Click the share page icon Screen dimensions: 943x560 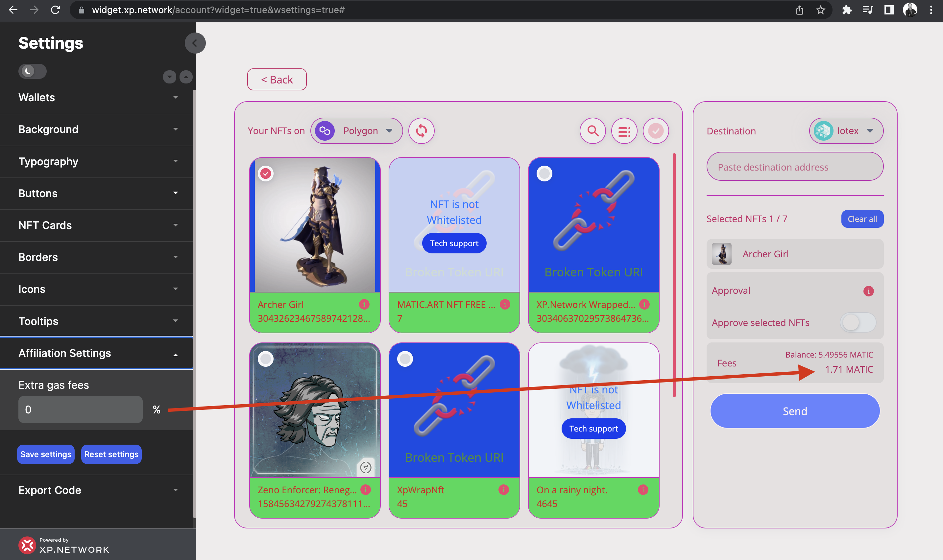[x=800, y=10]
